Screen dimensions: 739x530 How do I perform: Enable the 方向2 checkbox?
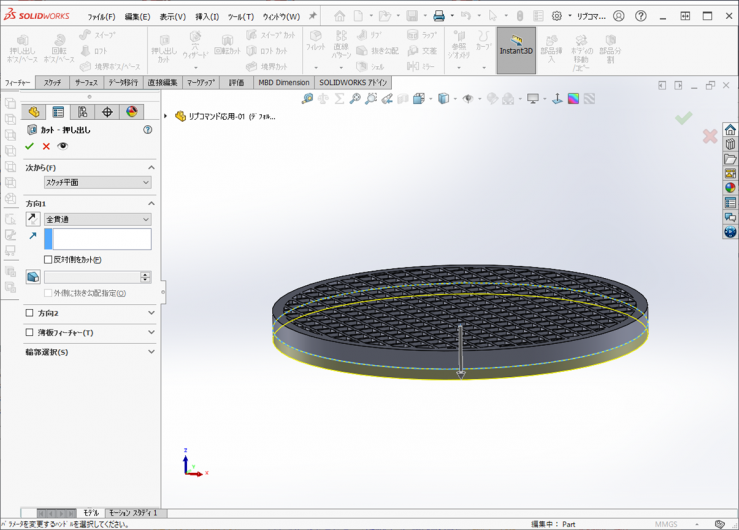pyautogui.click(x=30, y=313)
